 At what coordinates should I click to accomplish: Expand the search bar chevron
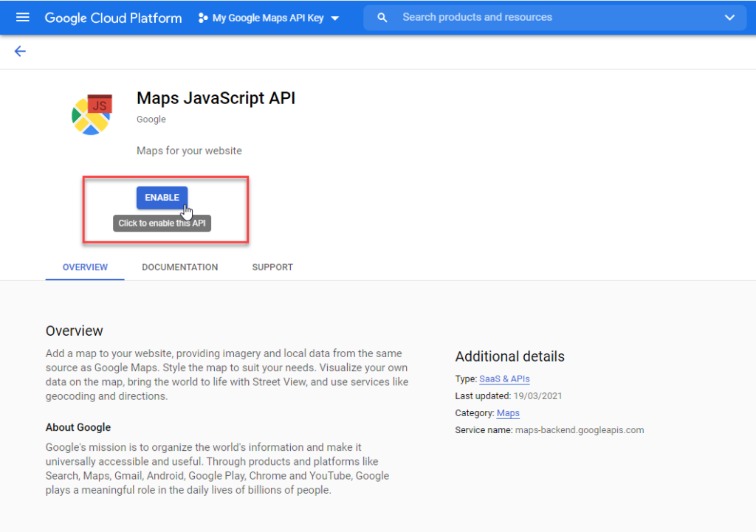coord(729,18)
